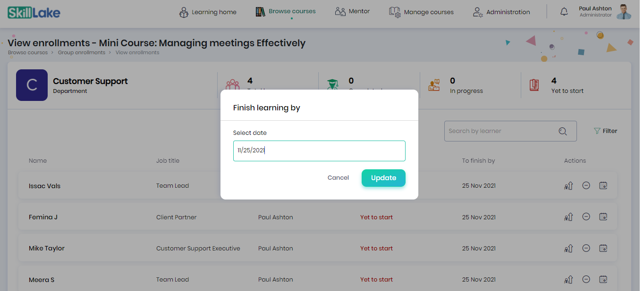This screenshot has width=644, height=291.
Task: Click Browse courses breadcrumb link
Action: click(28, 52)
